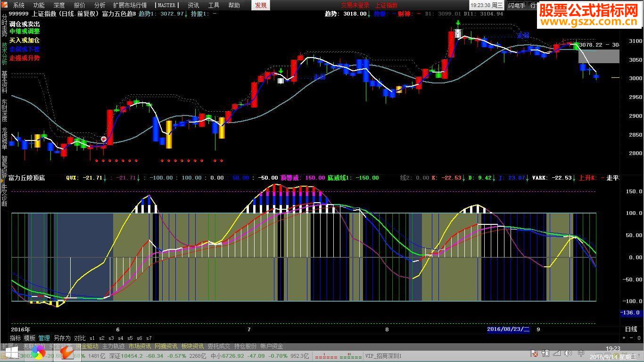
Task: Open the 网摘资讯 tab
Action: tap(166, 346)
